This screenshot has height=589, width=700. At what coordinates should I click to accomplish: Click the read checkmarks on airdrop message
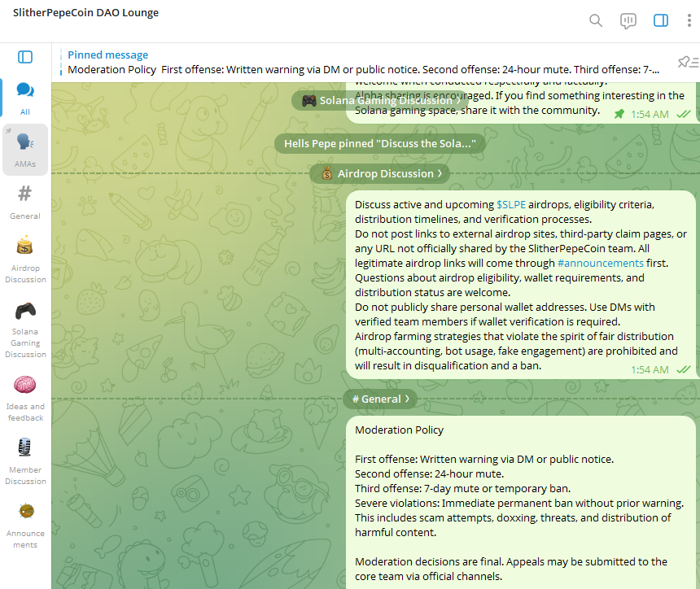click(x=684, y=370)
